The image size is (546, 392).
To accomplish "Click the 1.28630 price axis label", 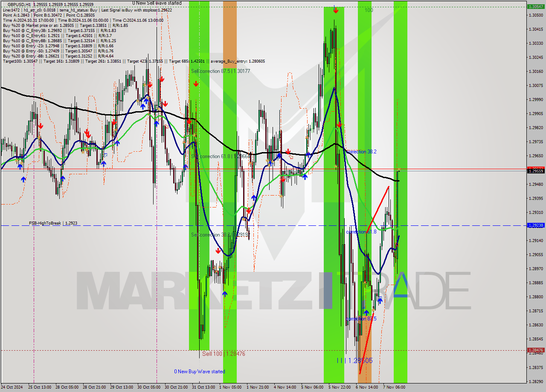I will coord(535,325).
